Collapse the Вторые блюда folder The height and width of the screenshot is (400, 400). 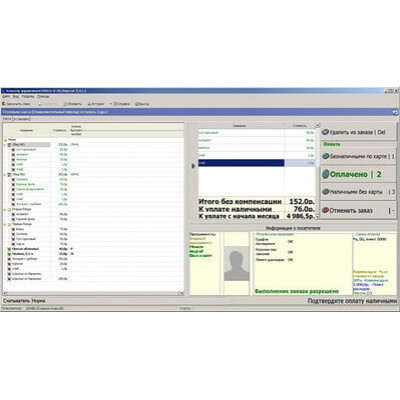click(5, 209)
